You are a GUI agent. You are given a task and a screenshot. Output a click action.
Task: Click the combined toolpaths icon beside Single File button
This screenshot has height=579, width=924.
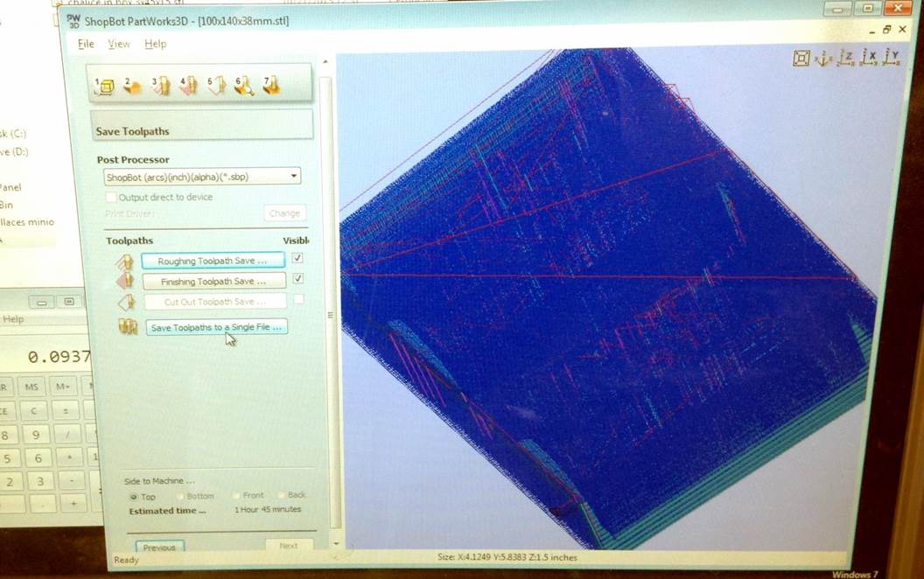[x=127, y=326]
